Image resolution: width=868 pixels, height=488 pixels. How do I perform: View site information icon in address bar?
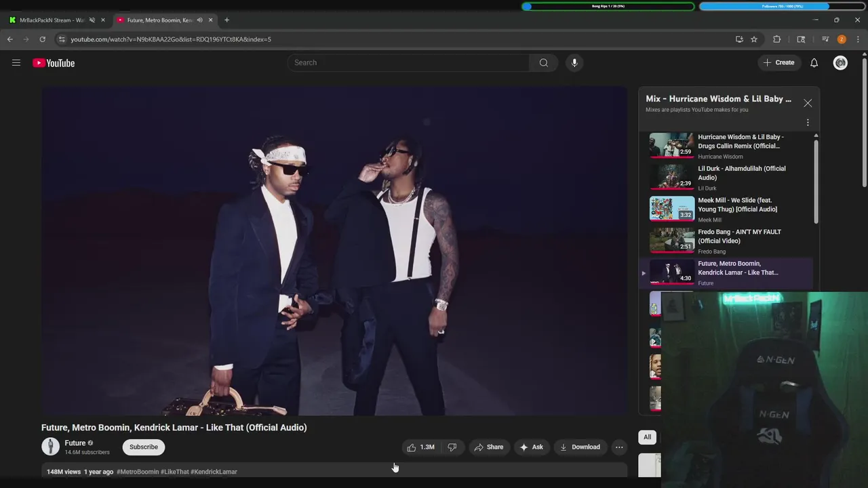62,39
